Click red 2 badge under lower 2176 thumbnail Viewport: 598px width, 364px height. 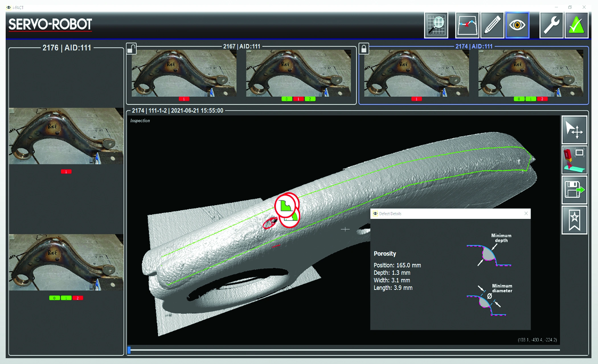pos(77,298)
